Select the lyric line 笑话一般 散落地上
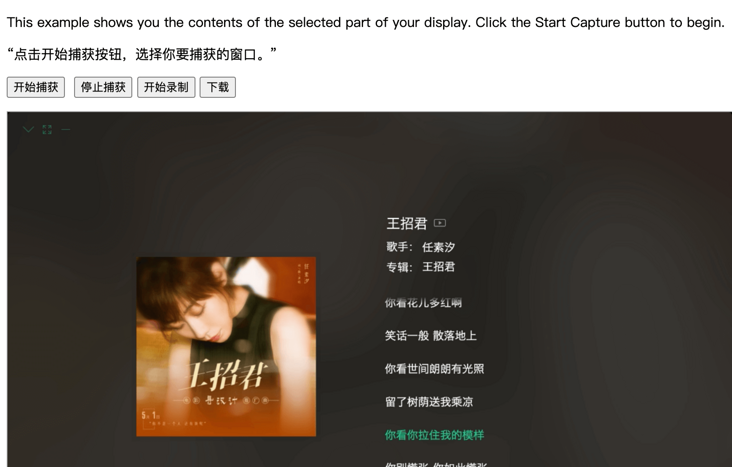The height and width of the screenshot is (467, 732). click(430, 336)
